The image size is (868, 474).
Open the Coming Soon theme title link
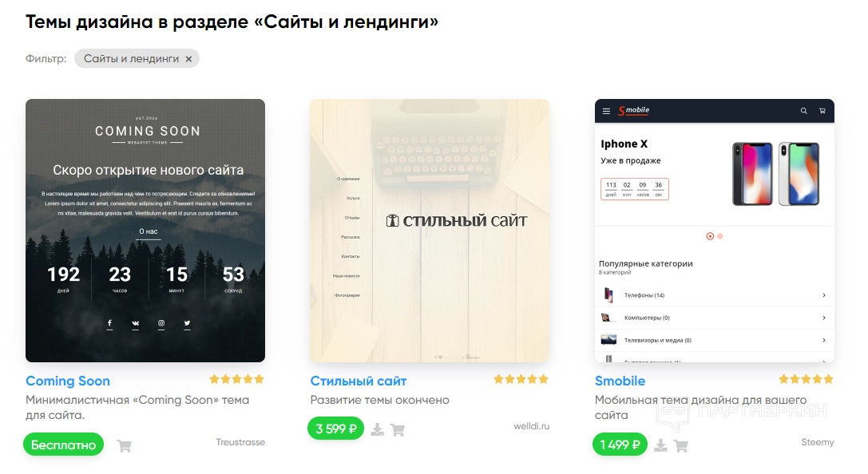[68, 381]
